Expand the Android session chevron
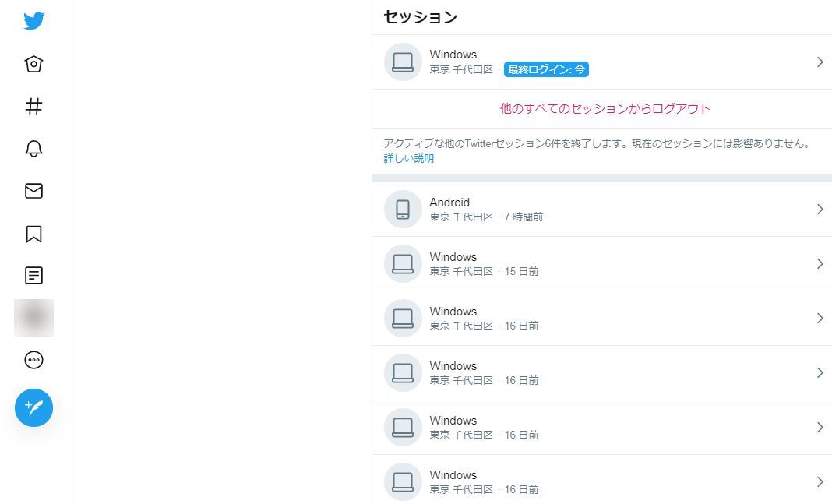The image size is (832, 504). point(820,210)
